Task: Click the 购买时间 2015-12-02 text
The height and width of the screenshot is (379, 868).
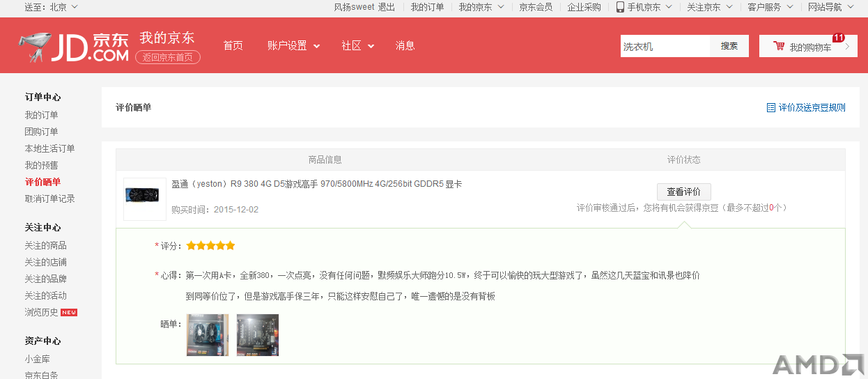Action: coord(215,209)
